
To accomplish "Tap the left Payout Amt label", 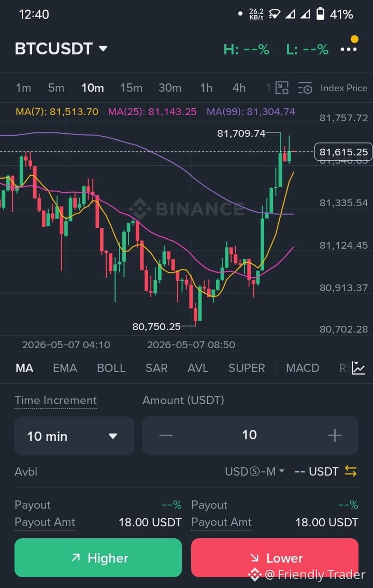I will pos(45,522).
